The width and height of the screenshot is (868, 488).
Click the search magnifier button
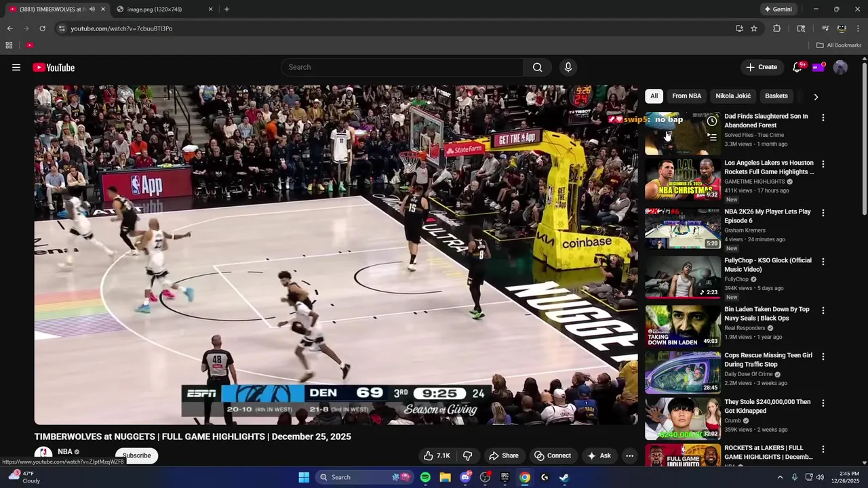[537, 67]
